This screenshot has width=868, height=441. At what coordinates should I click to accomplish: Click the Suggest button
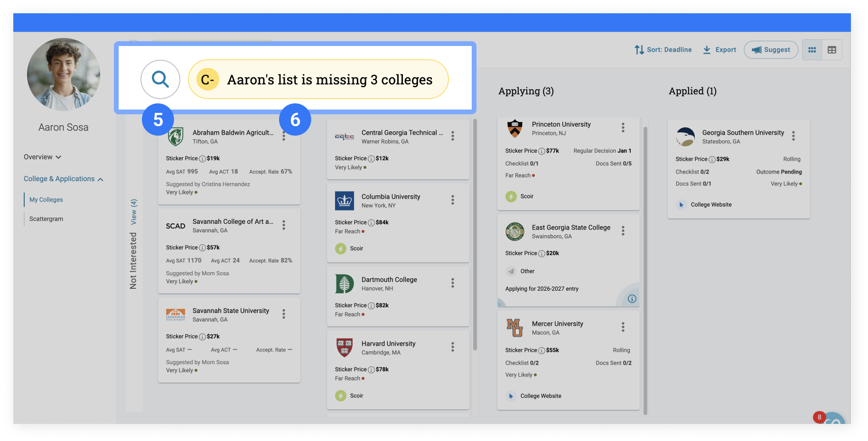click(x=771, y=50)
